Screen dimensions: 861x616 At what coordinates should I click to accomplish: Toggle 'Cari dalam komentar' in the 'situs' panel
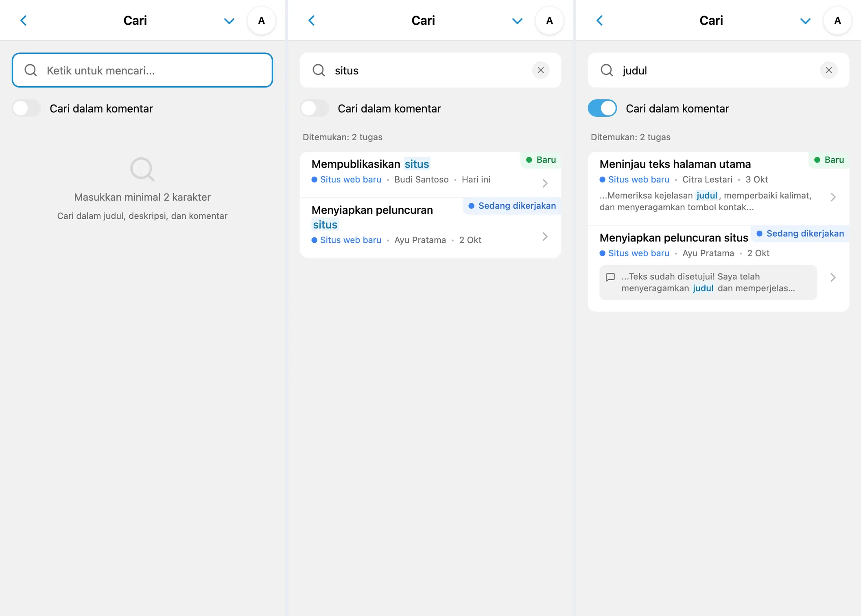click(315, 108)
